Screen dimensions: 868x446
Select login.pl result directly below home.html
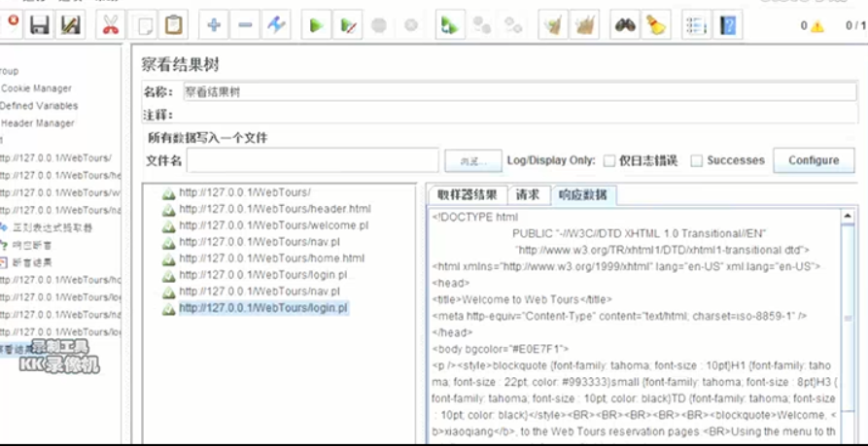coord(263,275)
